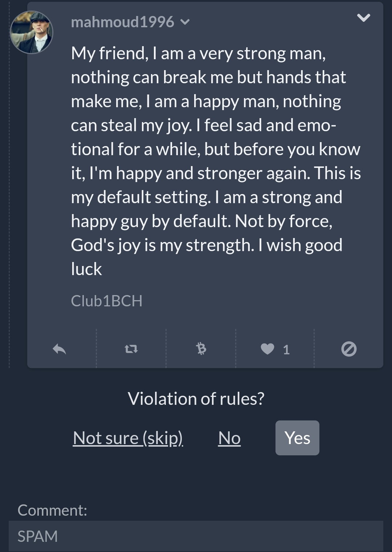Image resolution: width=392 pixels, height=552 pixels.
Task: Expand the dropdown arrow beside mahmoud1996
Action: tap(185, 22)
